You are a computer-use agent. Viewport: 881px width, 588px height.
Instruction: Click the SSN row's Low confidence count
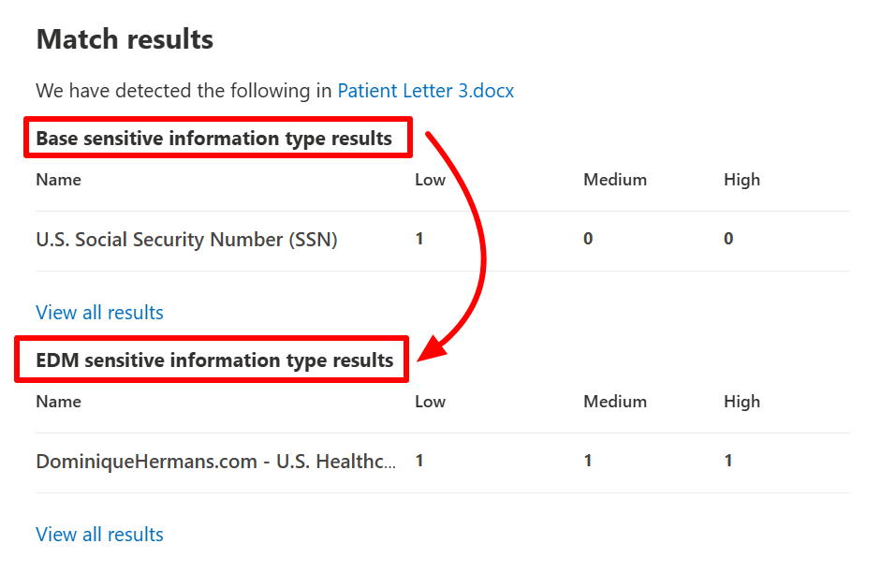(x=419, y=239)
